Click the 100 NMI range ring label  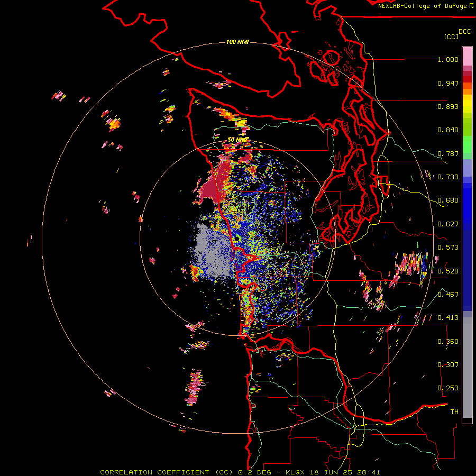(x=237, y=42)
